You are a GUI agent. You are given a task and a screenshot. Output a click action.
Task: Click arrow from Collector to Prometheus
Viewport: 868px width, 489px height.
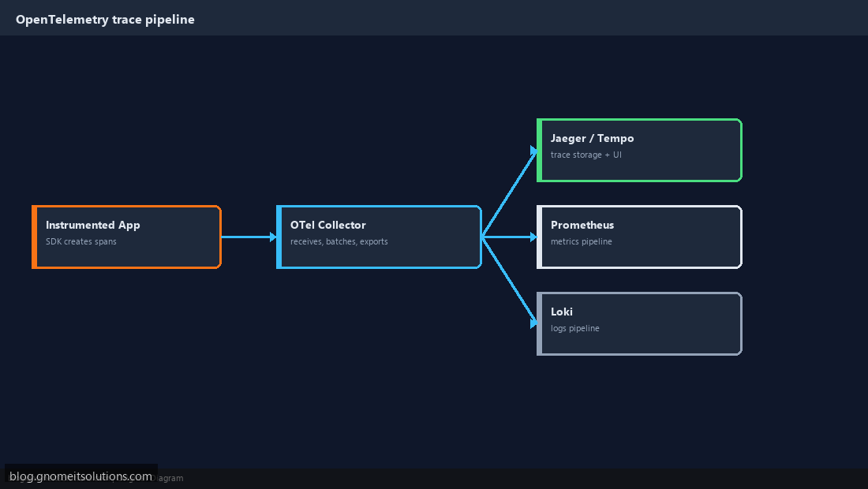pyautogui.click(x=509, y=237)
